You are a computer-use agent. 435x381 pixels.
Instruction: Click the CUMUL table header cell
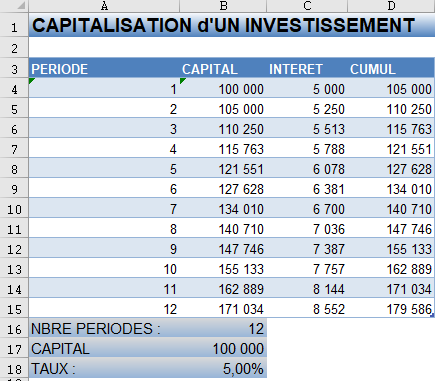point(391,69)
